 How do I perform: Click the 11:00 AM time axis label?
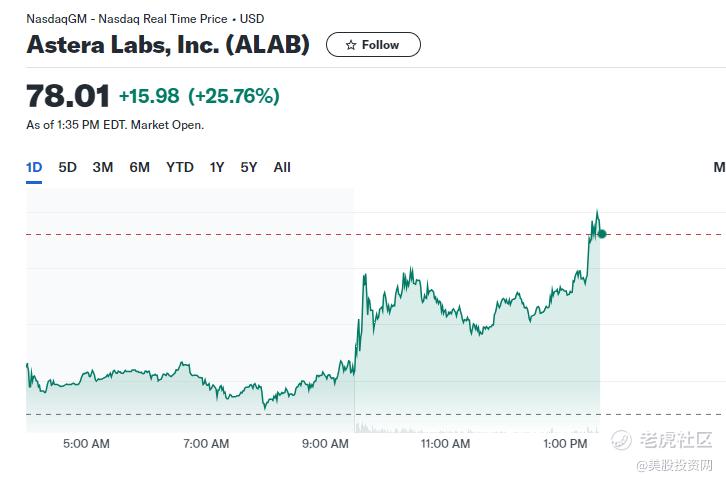(445, 444)
